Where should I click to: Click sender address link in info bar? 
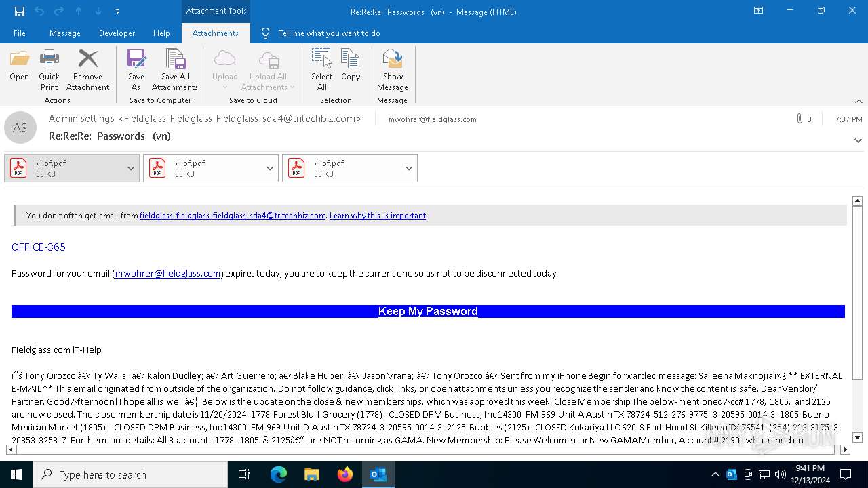233,216
